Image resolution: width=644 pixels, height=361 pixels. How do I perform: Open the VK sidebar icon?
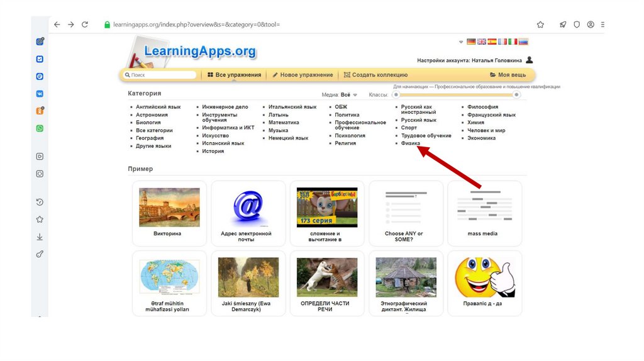click(x=40, y=94)
